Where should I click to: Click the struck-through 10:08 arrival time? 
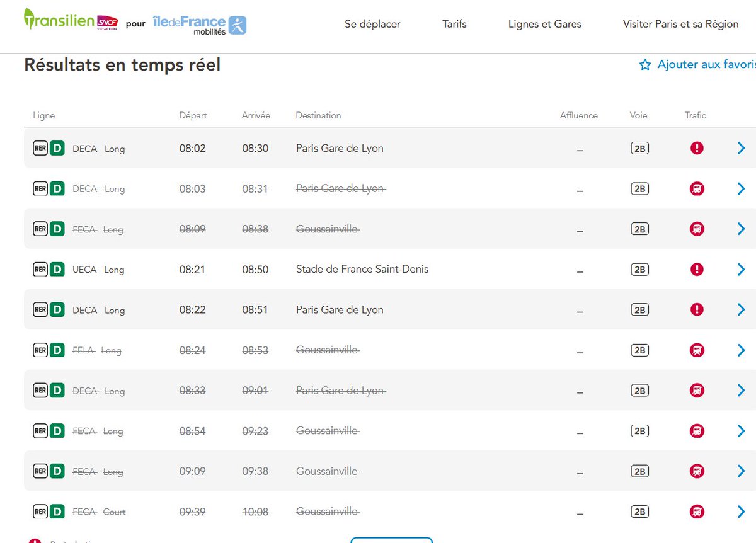[256, 512]
